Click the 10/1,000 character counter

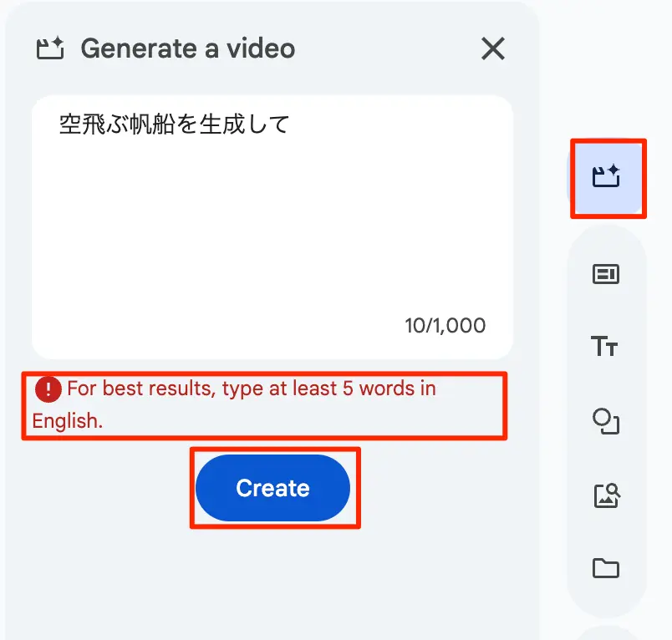(x=445, y=326)
